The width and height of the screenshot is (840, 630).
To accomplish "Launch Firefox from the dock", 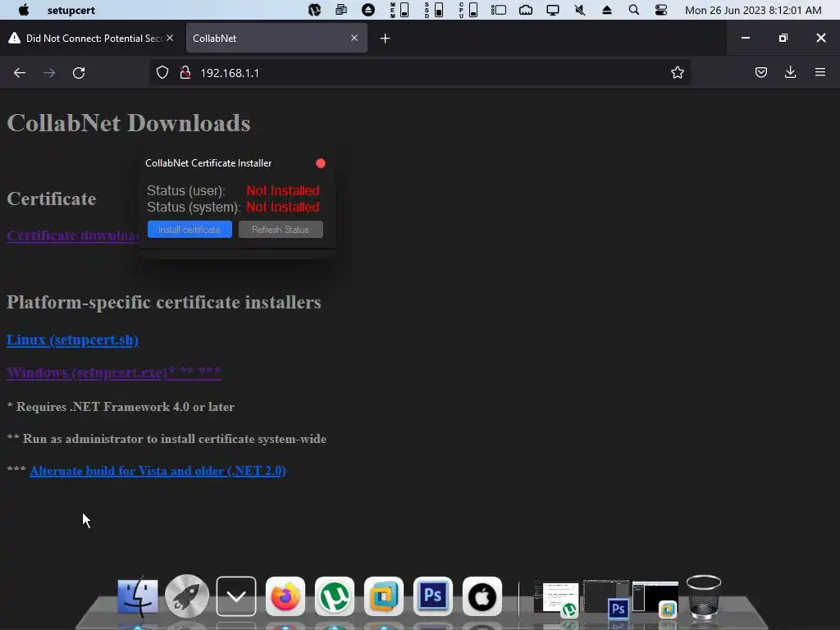I will pyautogui.click(x=285, y=596).
